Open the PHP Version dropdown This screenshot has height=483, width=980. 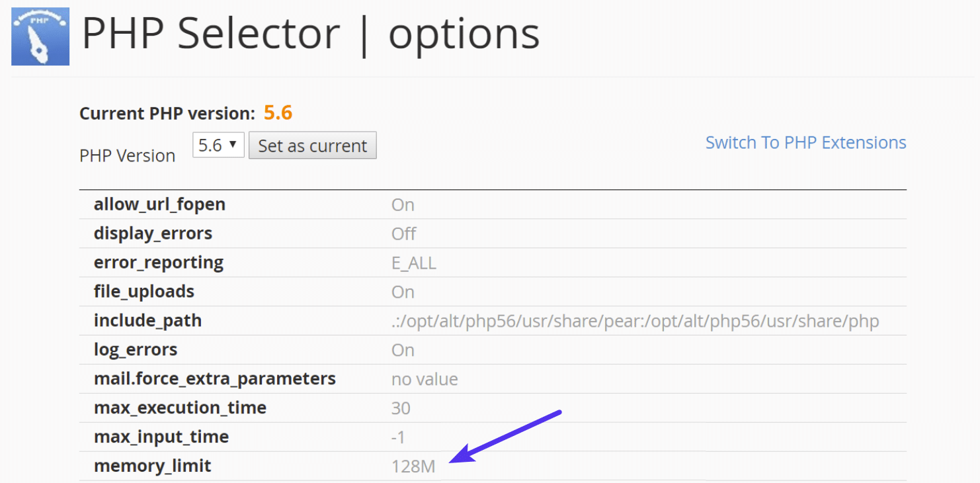coord(218,145)
